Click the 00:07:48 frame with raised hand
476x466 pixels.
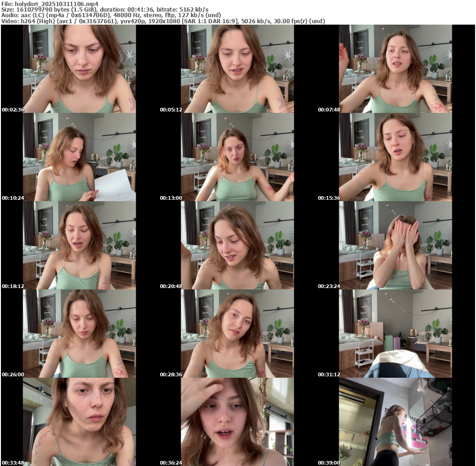click(396, 69)
